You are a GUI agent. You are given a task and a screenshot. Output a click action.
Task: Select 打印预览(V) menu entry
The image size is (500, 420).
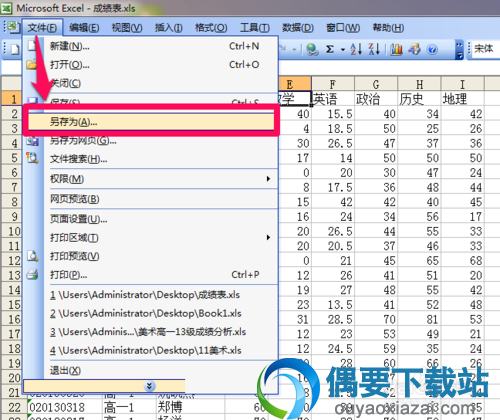tap(150, 256)
